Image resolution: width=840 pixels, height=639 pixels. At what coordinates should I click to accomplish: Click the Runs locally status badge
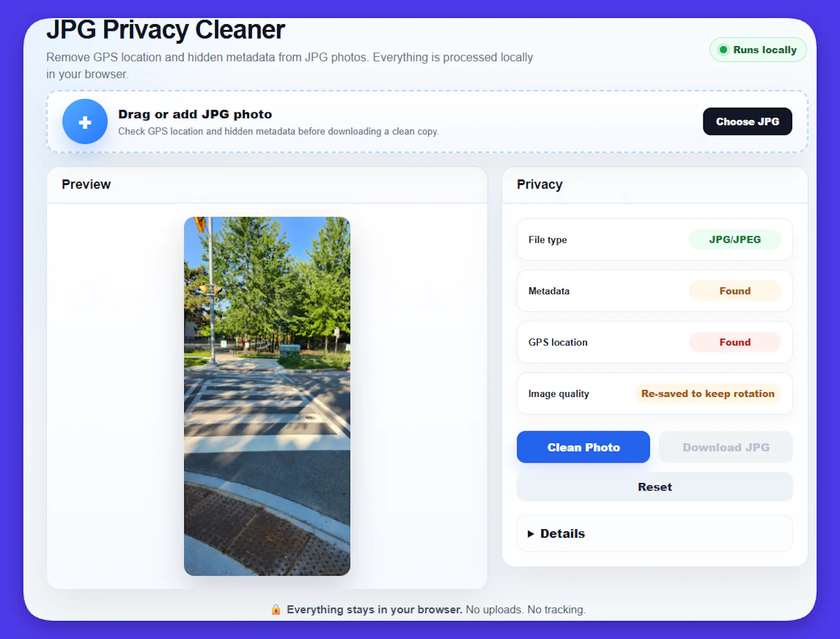[x=758, y=50]
